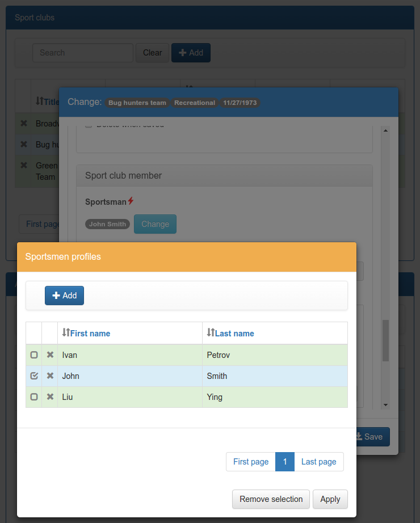Delete the John Smith row
Viewport: 420px width, 523px height.
50,376
